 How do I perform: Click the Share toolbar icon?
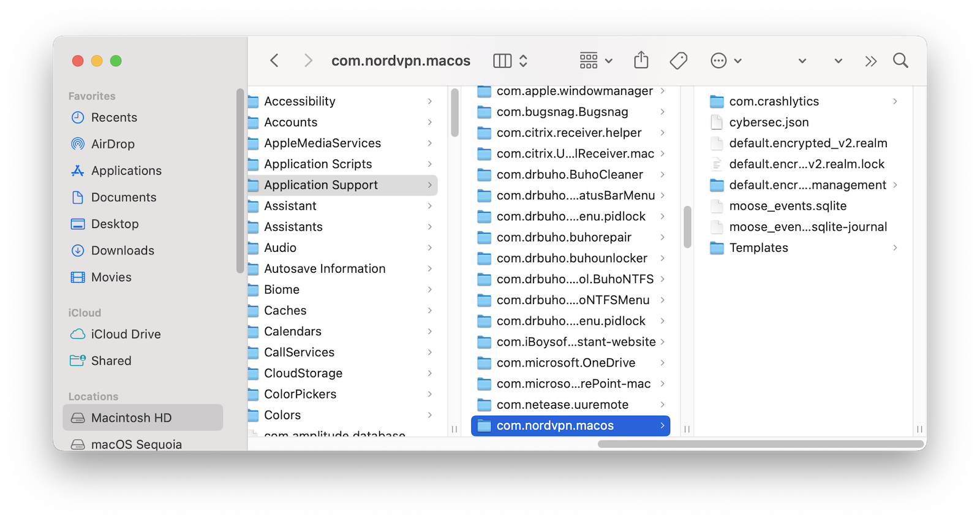tap(641, 60)
